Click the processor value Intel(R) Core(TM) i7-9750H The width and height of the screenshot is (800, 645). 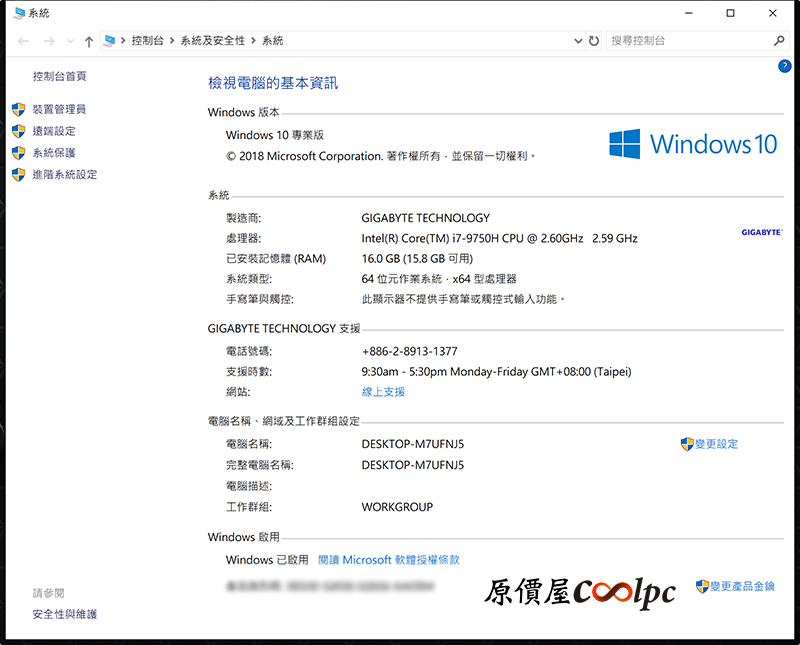pos(499,238)
